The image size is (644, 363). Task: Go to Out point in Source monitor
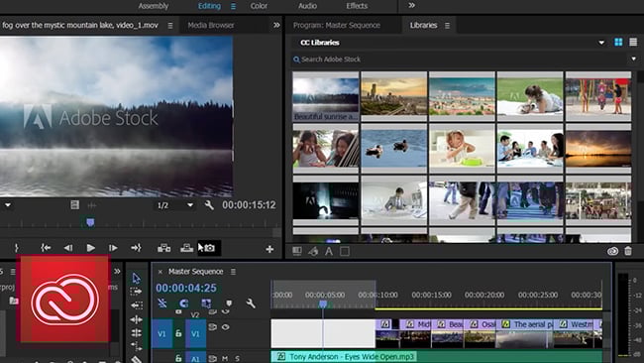click(136, 248)
